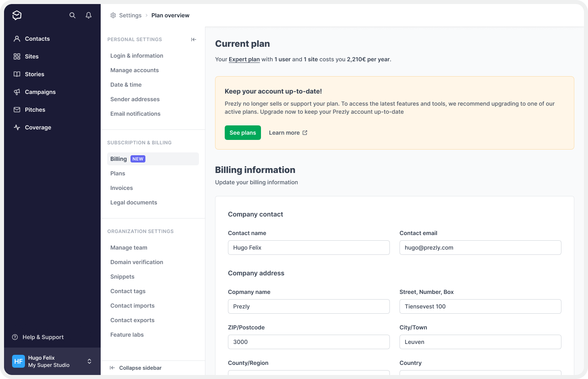
Task: Expand the Hugo Felix account switcher
Action: 89,361
